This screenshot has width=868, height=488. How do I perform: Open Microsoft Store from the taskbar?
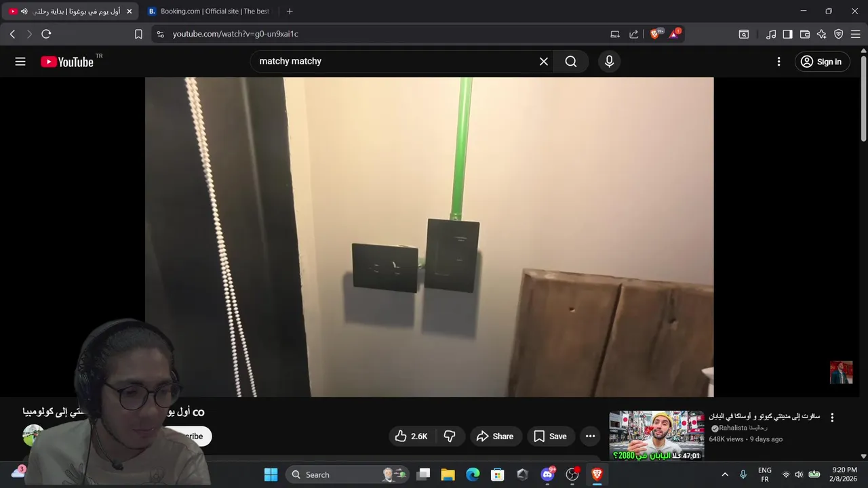pyautogui.click(x=498, y=474)
